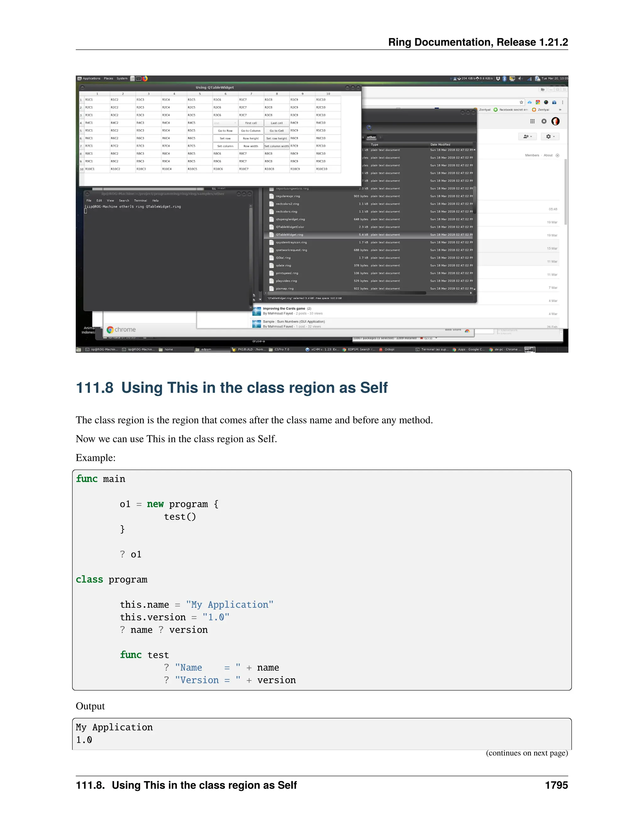This screenshot has height=833, width=644.
Task: Open the Terminal menu in terminal window
Action: (x=140, y=201)
